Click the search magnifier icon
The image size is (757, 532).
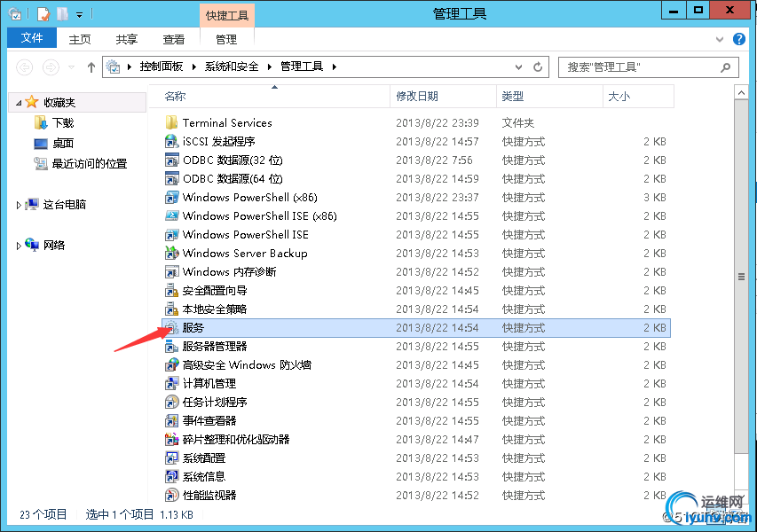click(x=725, y=67)
